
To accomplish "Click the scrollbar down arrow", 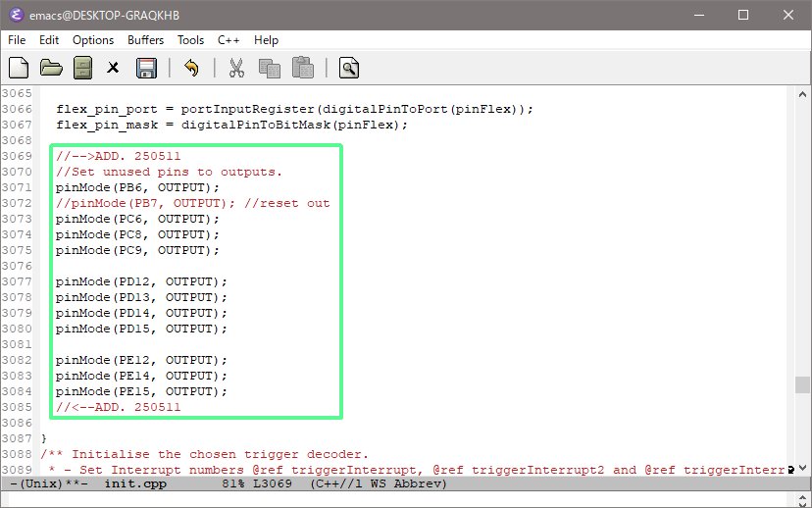I will point(802,468).
